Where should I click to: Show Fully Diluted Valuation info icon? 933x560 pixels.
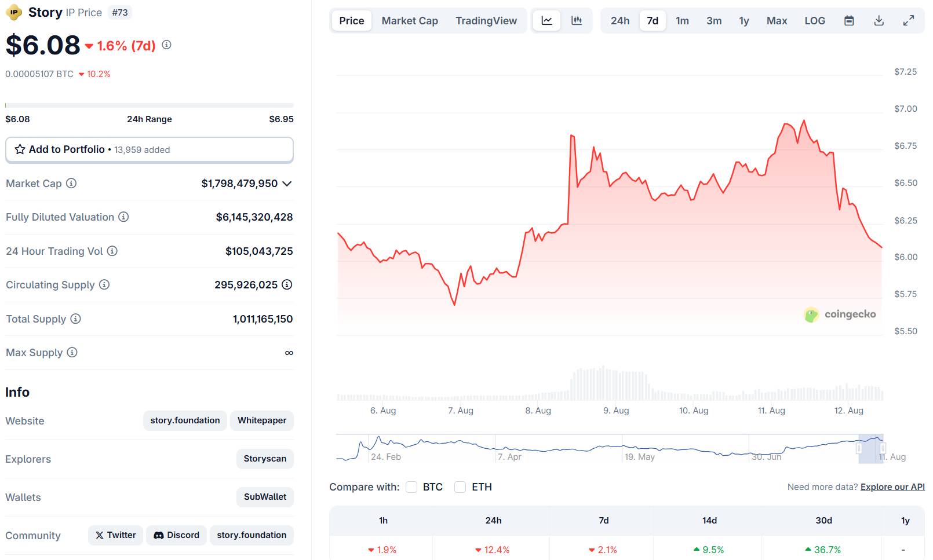(x=123, y=217)
